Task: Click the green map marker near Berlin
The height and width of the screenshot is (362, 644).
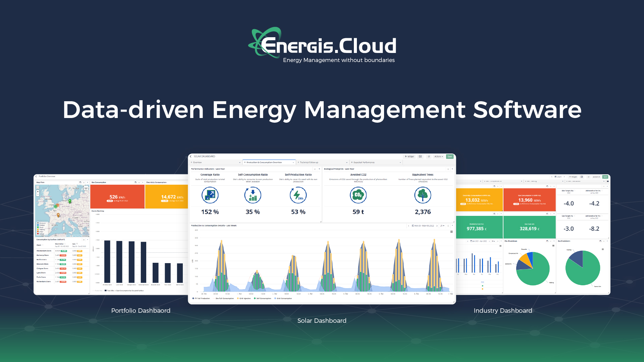Action: coord(70,201)
